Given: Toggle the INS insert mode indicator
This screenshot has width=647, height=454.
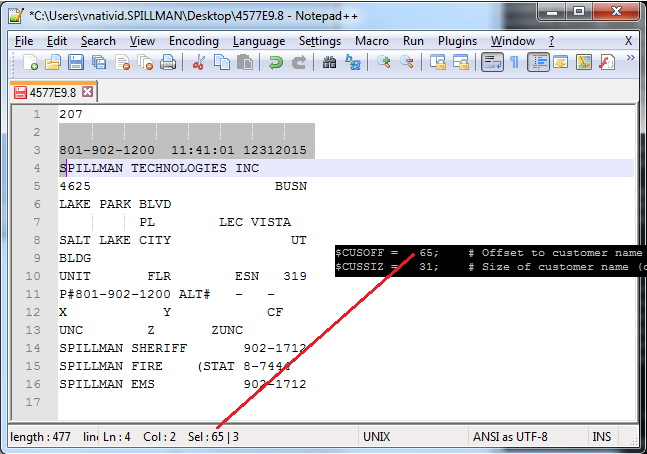Looking at the screenshot, I should (x=602, y=437).
